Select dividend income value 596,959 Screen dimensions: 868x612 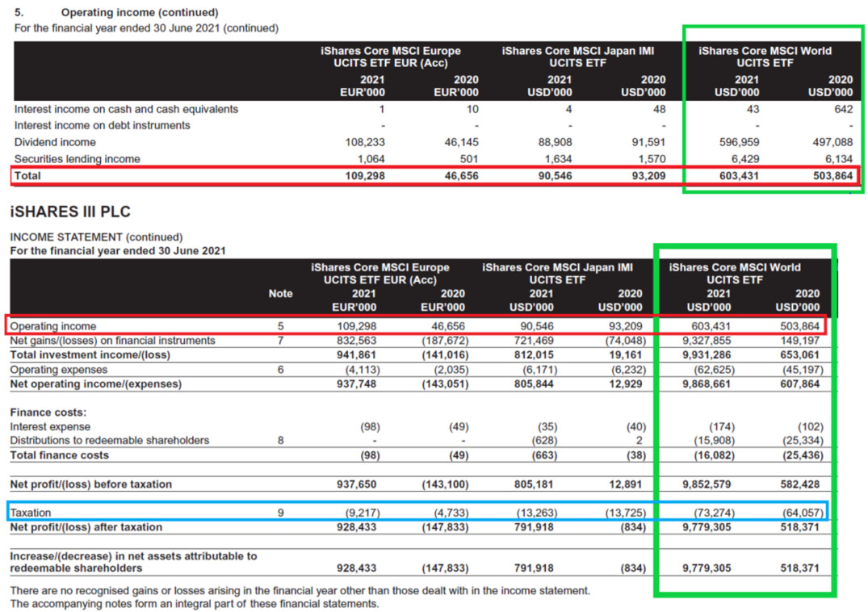tap(739, 142)
